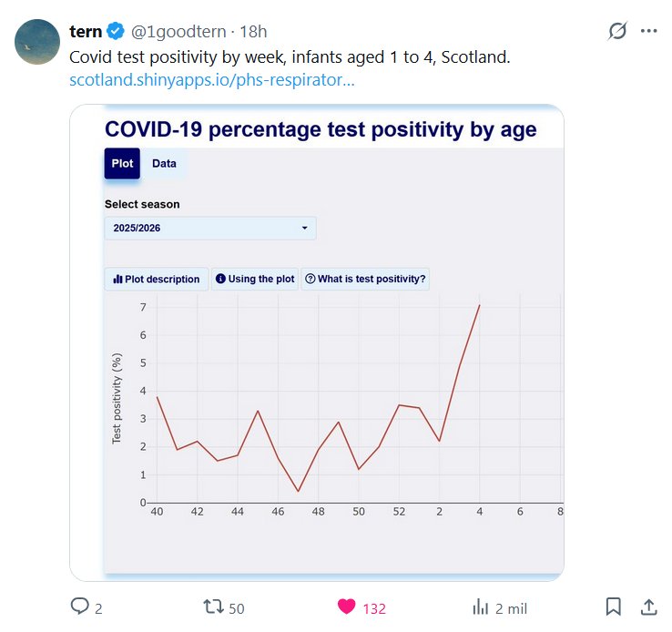Switch to the Plot tab
Image resolution: width=672 pixels, height=632 pixels.
pyautogui.click(x=123, y=164)
